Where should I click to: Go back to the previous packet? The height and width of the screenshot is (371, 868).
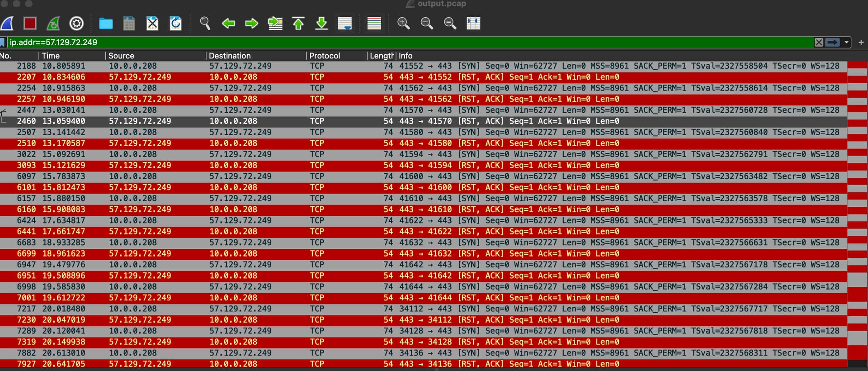228,23
